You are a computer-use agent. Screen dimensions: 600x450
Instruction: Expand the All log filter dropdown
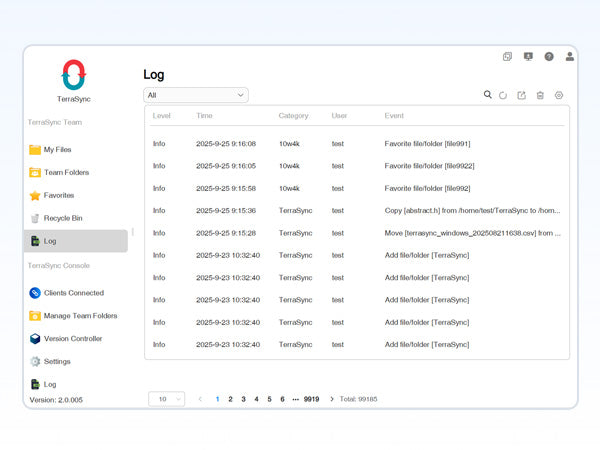[196, 95]
